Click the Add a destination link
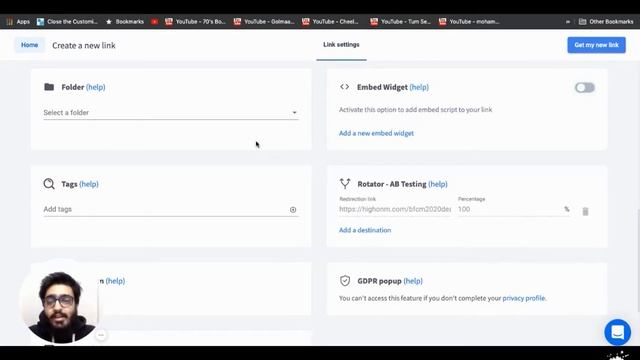Viewport: 640px width, 360px height. tap(365, 230)
